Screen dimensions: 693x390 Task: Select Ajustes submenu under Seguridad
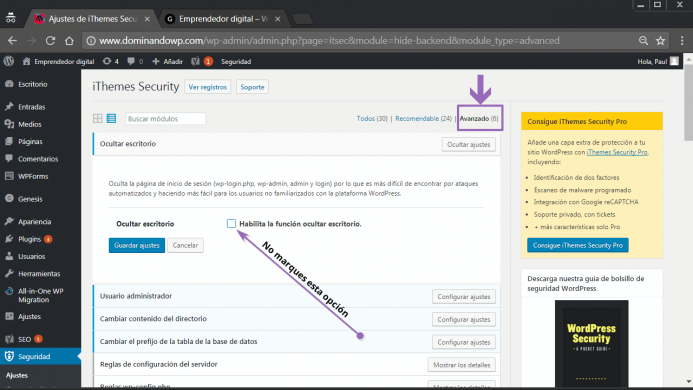coord(17,375)
